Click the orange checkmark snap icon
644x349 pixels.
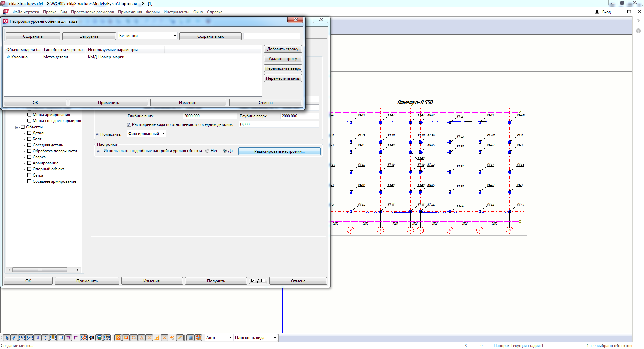coord(180,338)
